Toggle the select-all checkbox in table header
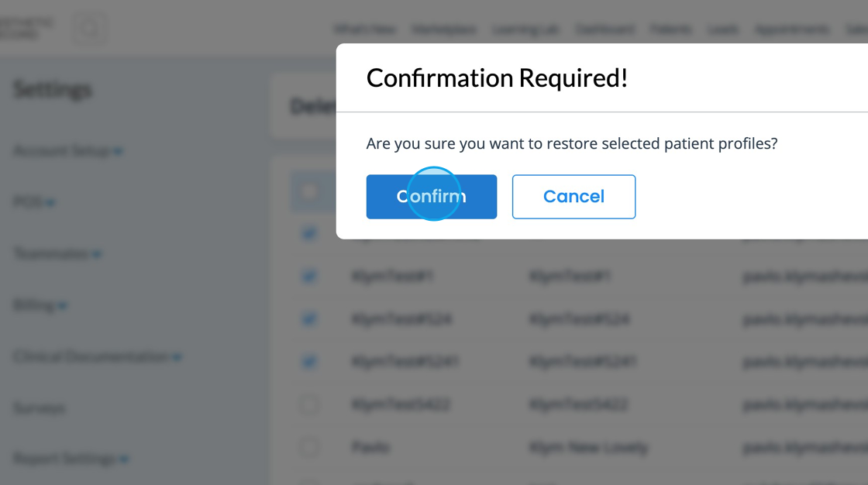Image resolution: width=868 pixels, height=485 pixels. (309, 191)
